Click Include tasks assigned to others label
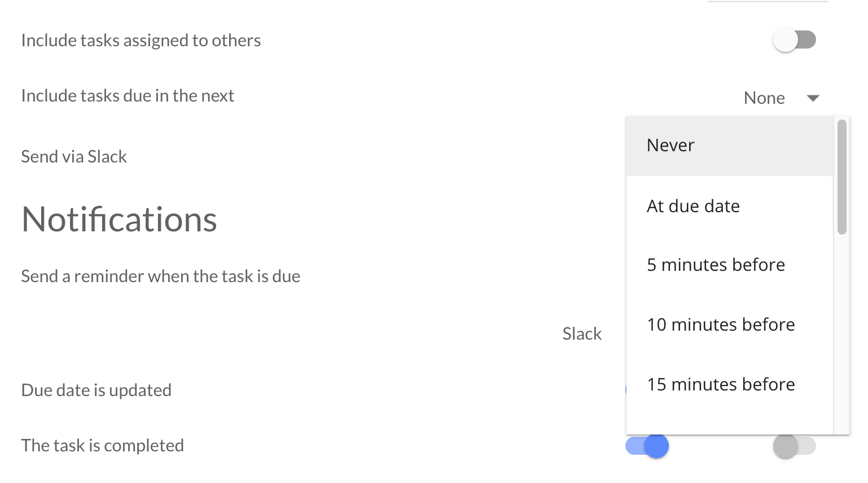 pyautogui.click(x=141, y=40)
